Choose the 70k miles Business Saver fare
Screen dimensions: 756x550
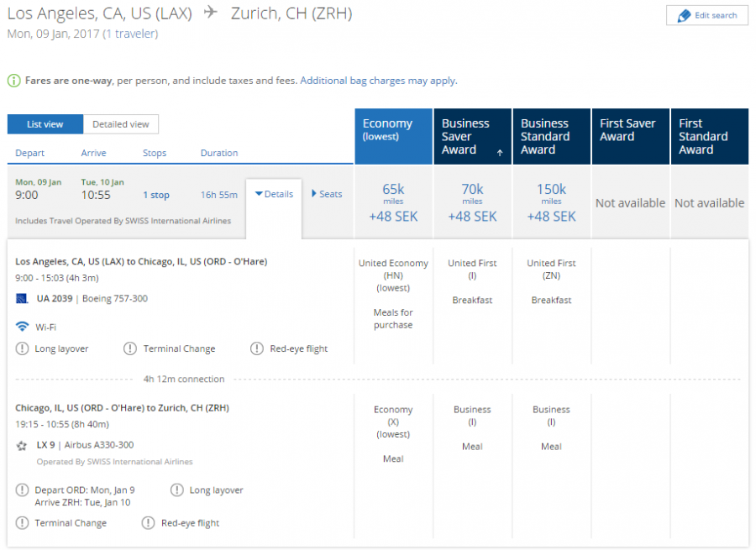point(472,202)
